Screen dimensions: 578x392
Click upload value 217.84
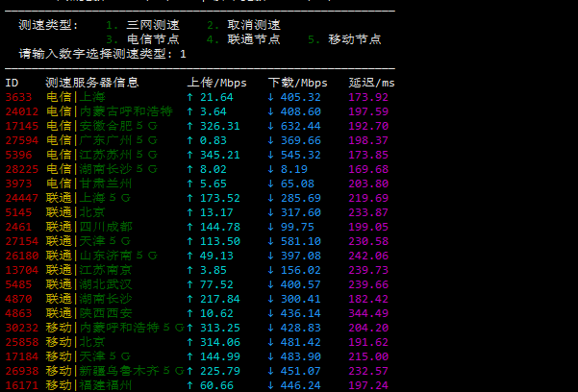220,299
